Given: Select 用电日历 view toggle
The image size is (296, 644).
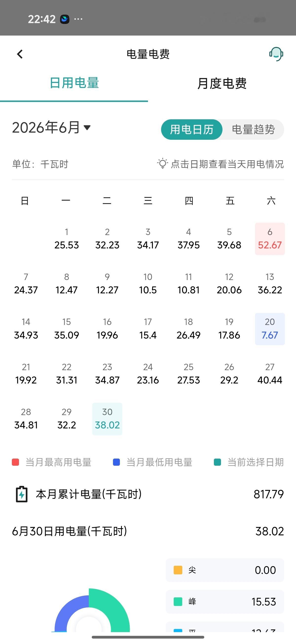Looking at the screenshot, I should (x=192, y=129).
